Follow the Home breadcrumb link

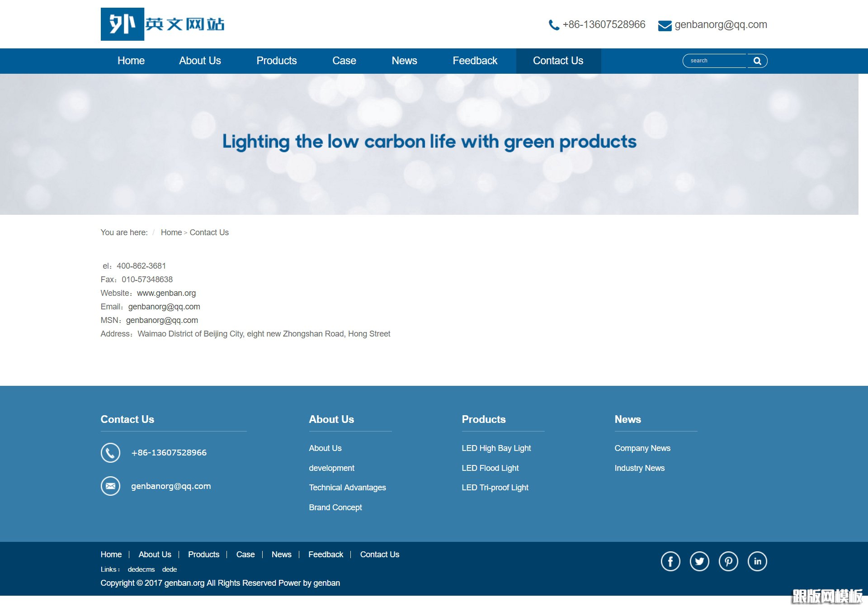[x=171, y=232]
